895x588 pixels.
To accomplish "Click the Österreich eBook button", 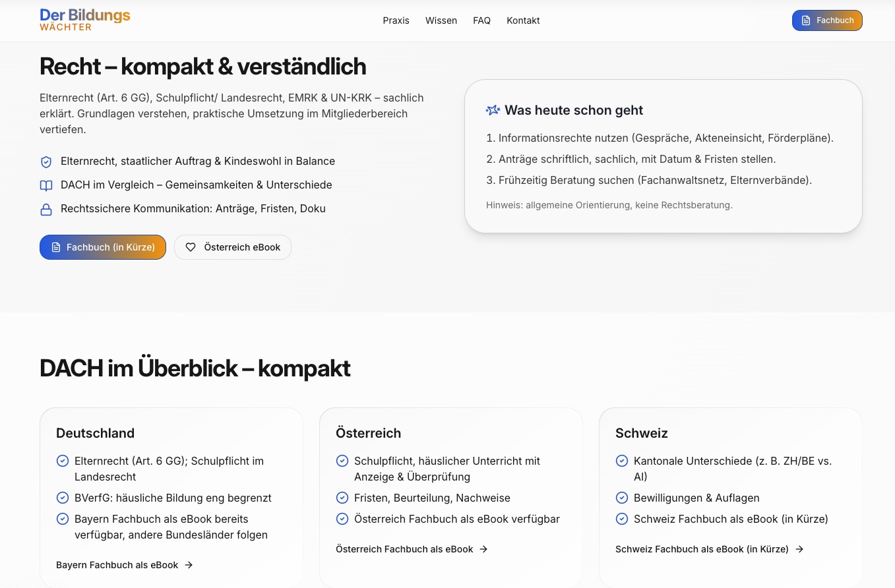I will coord(233,247).
